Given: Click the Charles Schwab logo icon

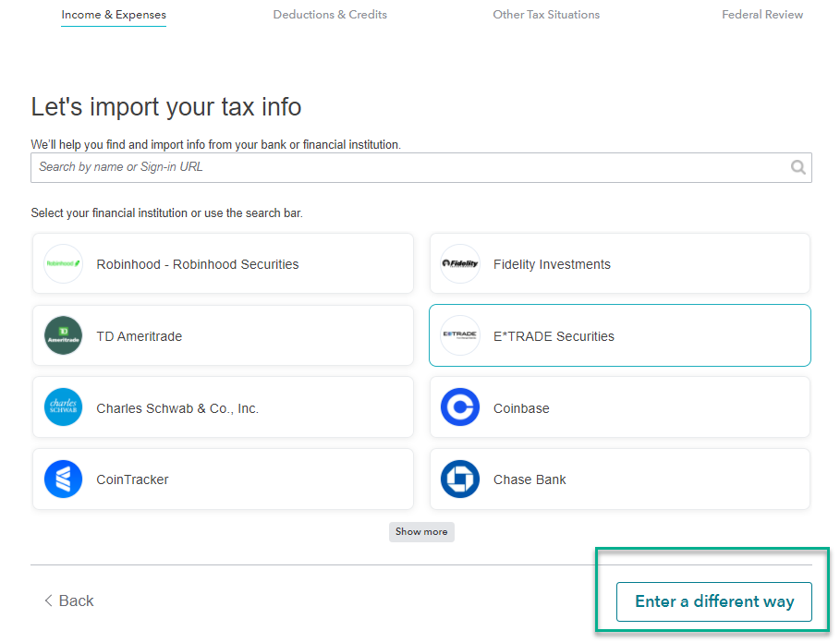Looking at the screenshot, I should coord(63,407).
